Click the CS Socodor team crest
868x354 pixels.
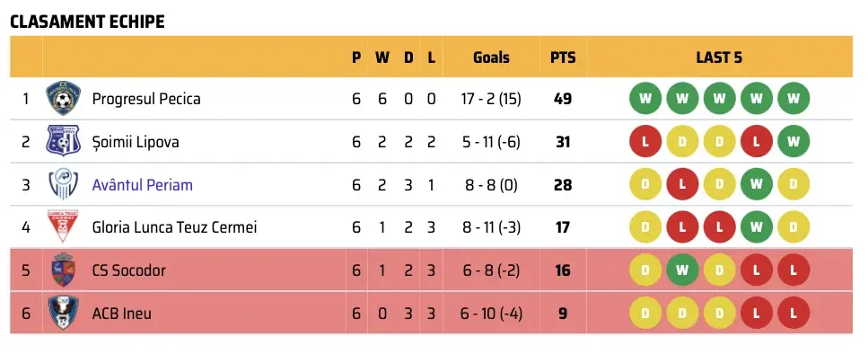coord(63,270)
